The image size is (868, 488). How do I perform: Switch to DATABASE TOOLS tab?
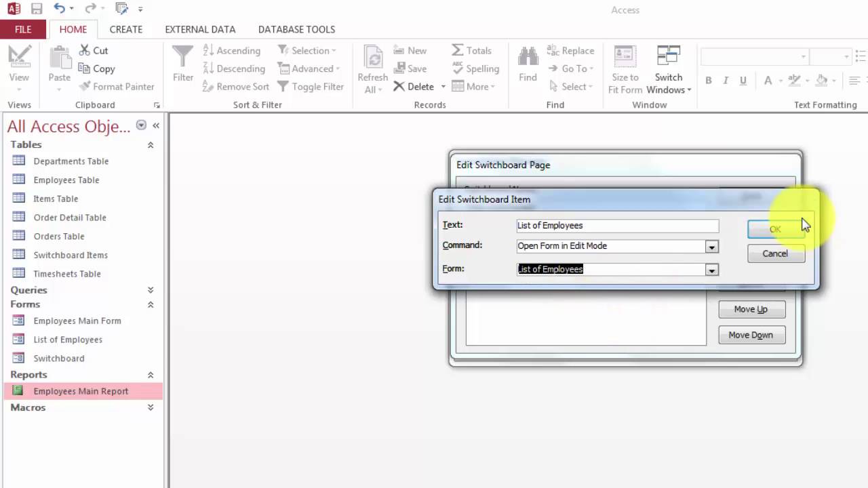296,29
